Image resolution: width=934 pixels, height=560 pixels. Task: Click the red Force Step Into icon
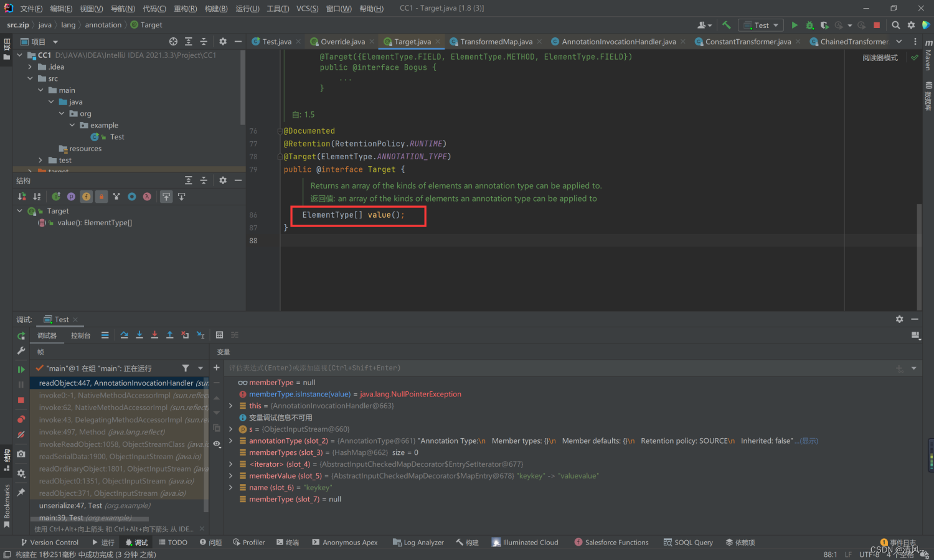click(154, 335)
